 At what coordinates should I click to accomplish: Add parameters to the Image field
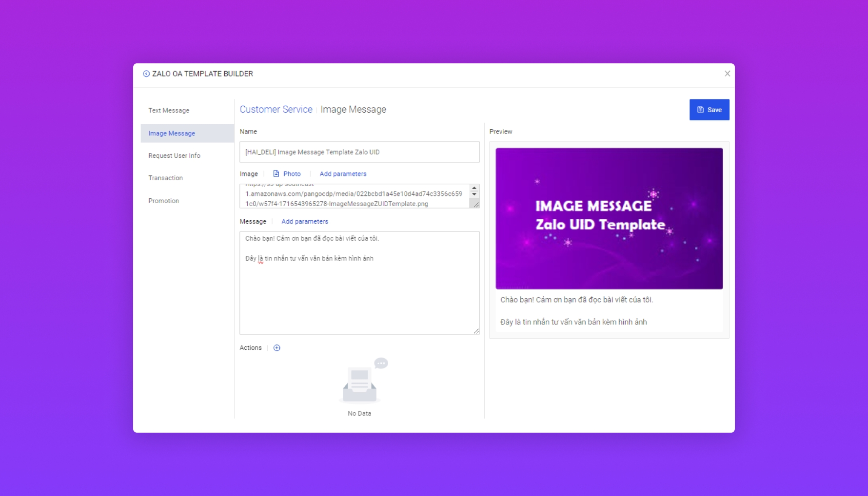point(343,174)
